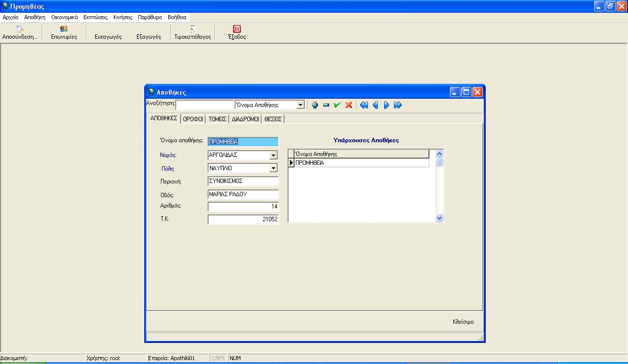Viewport: 628px width, 364px height.
Task: Click the NUM status bar indicator
Action: pos(235,358)
